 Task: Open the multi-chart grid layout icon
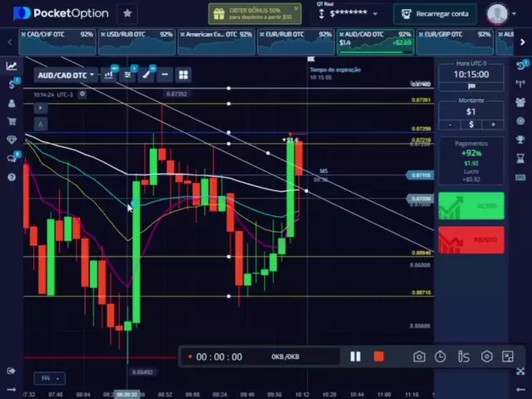click(183, 75)
